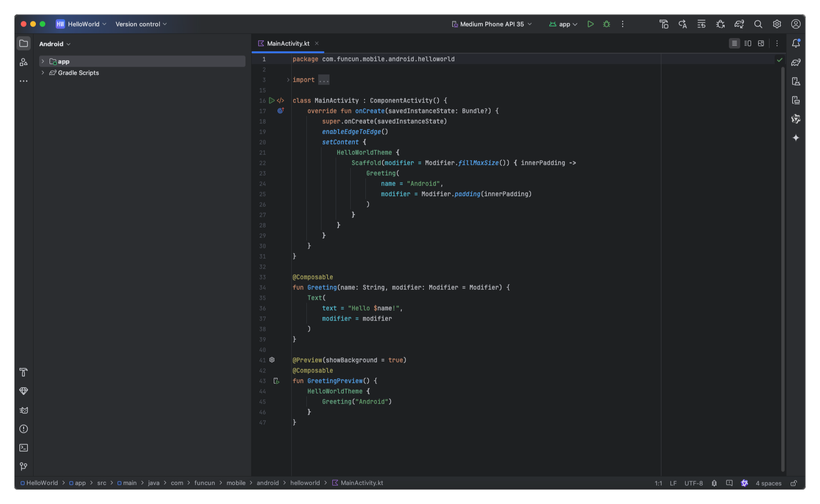Click the src breadcrumb segment
This screenshot has height=504, width=820.
(x=102, y=483)
